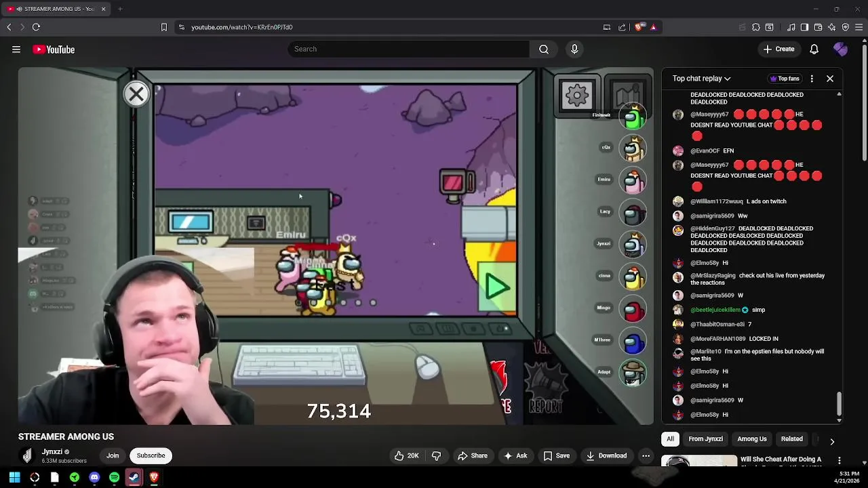The width and height of the screenshot is (868, 488).
Task: Open Brave Shields lion icon
Action: click(639, 27)
